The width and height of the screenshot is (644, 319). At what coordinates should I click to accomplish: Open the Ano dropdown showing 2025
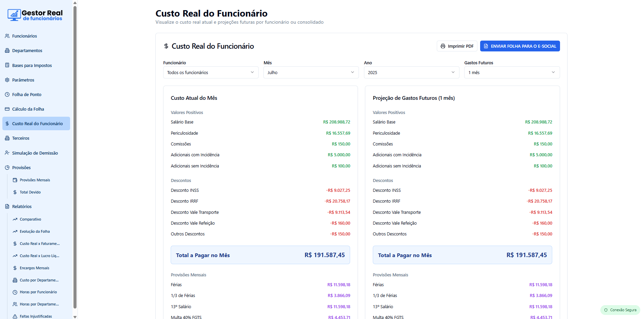coord(411,72)
